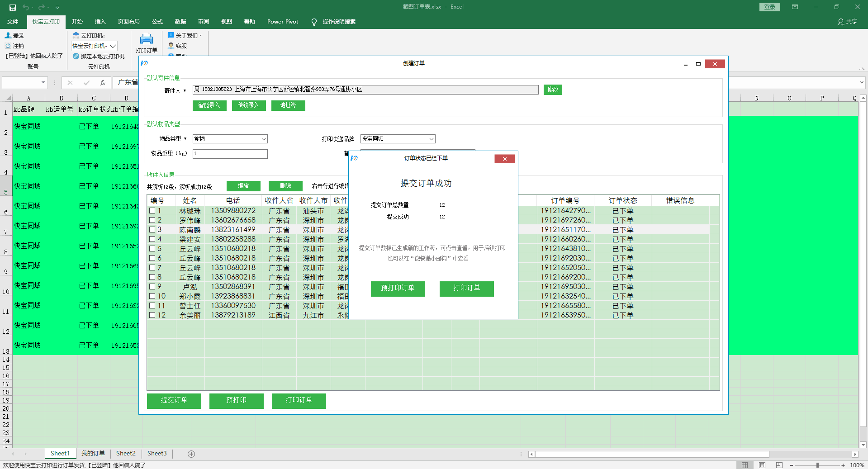Open the Name Box dropdown arrow
The image size is (868, 469).
(43, 83)
